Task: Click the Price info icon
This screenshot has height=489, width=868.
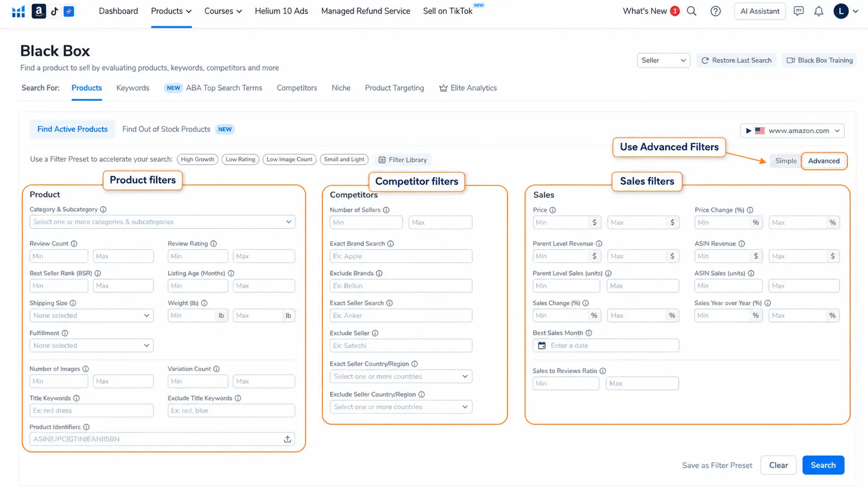Action: [x=553, y=210]
